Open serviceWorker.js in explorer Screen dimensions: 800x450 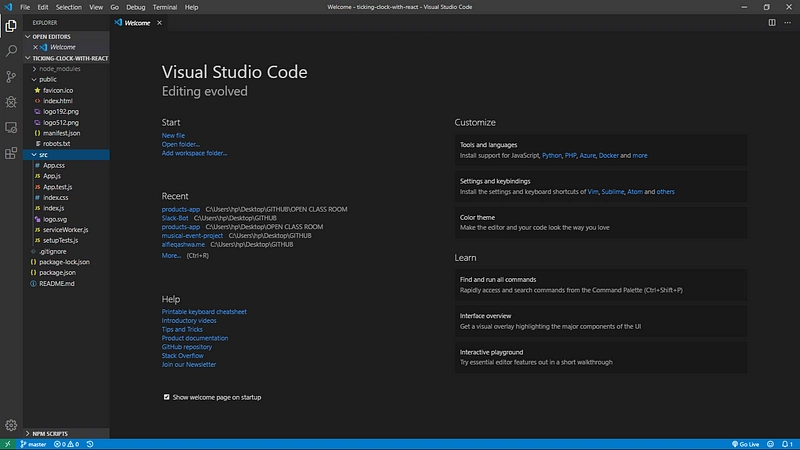click(66, 230)
